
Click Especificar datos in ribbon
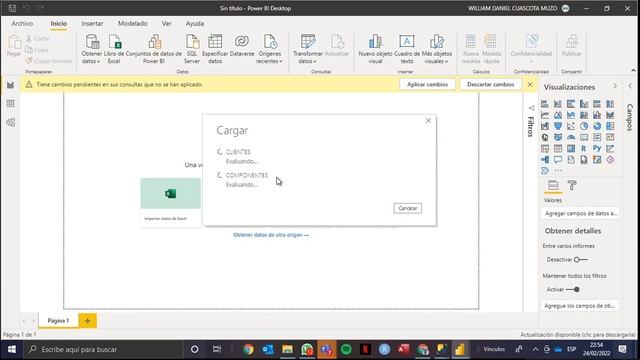click(215, 49)
